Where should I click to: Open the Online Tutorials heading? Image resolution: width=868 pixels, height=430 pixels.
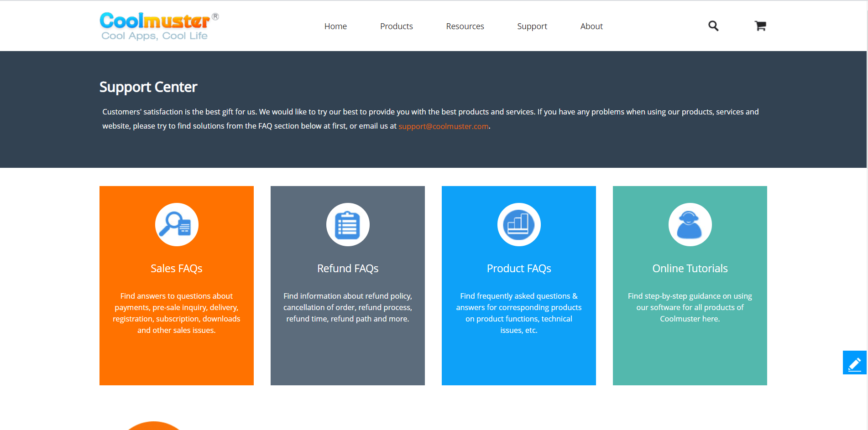[690, 269]
